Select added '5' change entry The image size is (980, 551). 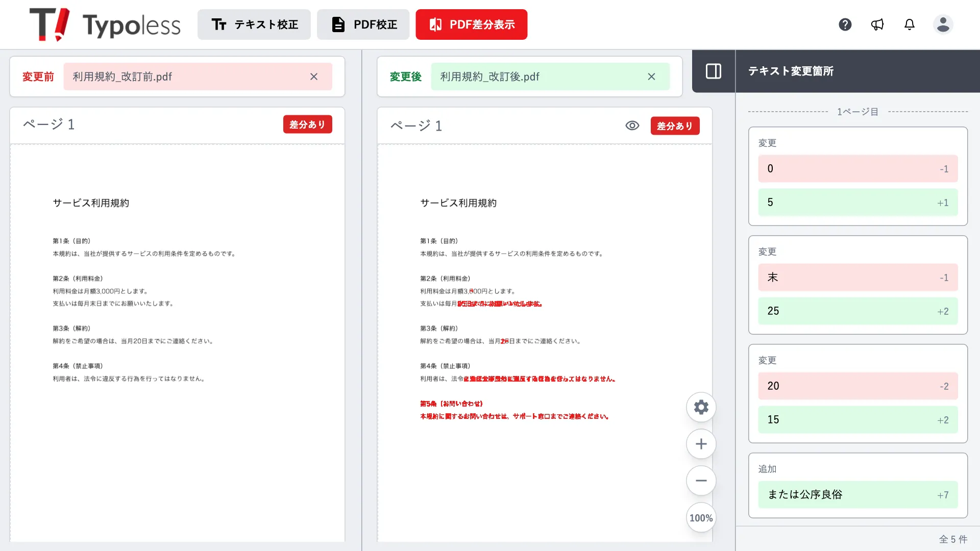(x=858, y=203)
